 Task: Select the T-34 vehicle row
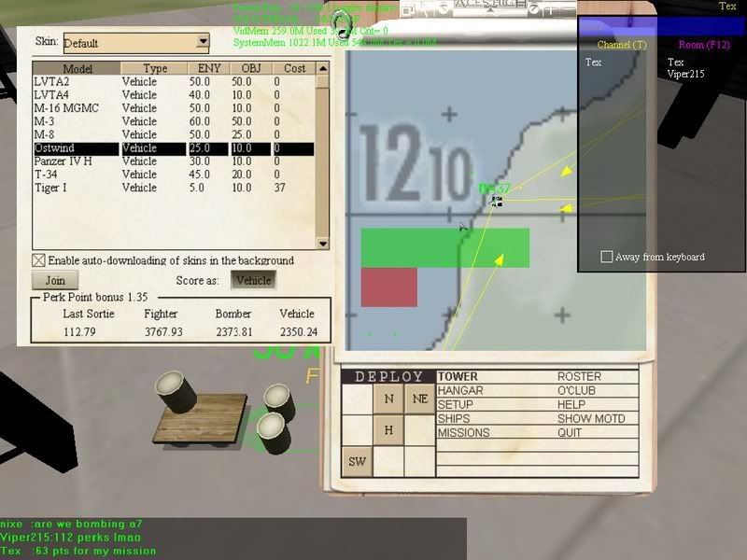pos(174,175)
